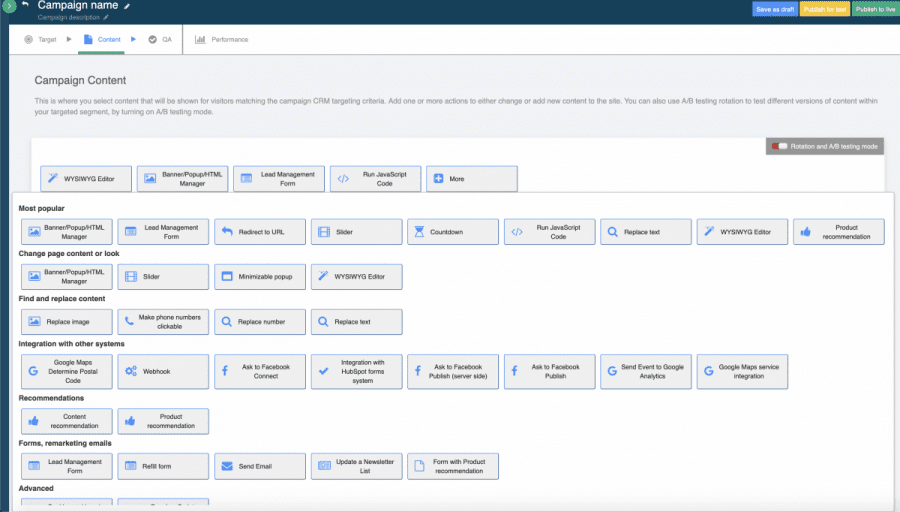Click the Redirect to URL arrow icon
Image resolution: width=900 pixels, height=512 pixels.
(x=227, y=232)
